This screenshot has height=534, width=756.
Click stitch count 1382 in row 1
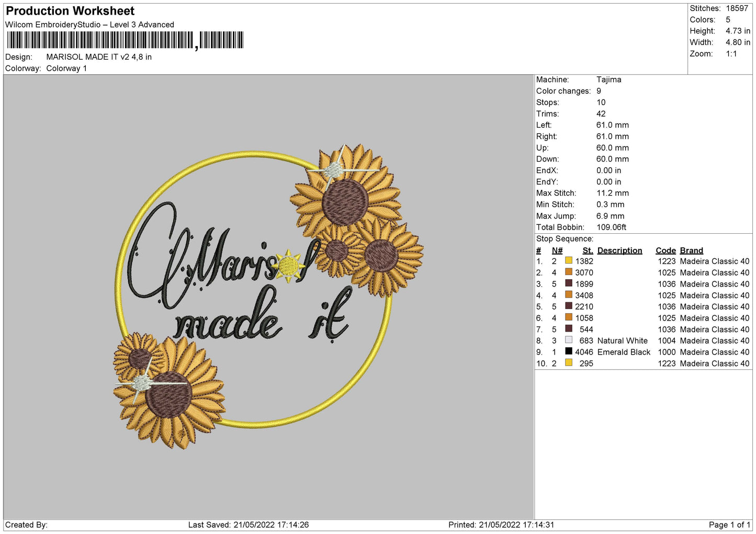[584, 262]
